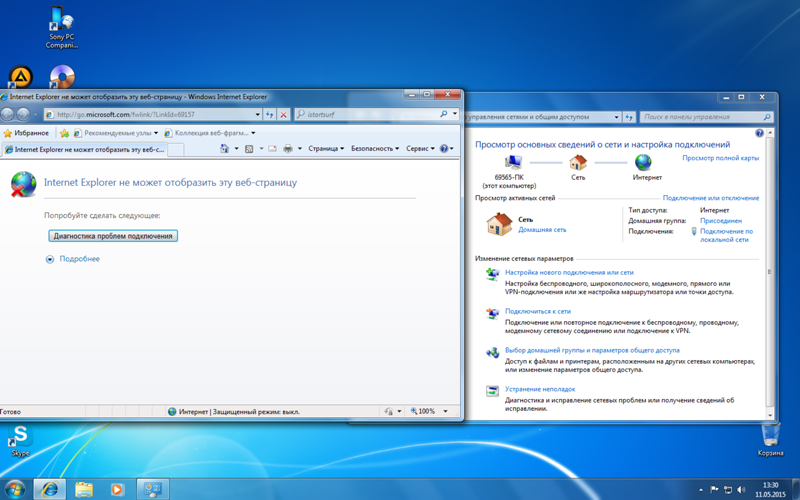Image resolution: width=800 pixels, height=500 pixels.
Task: Click the read mail icon in IE toolbar
Action: [x=272, y=148]
